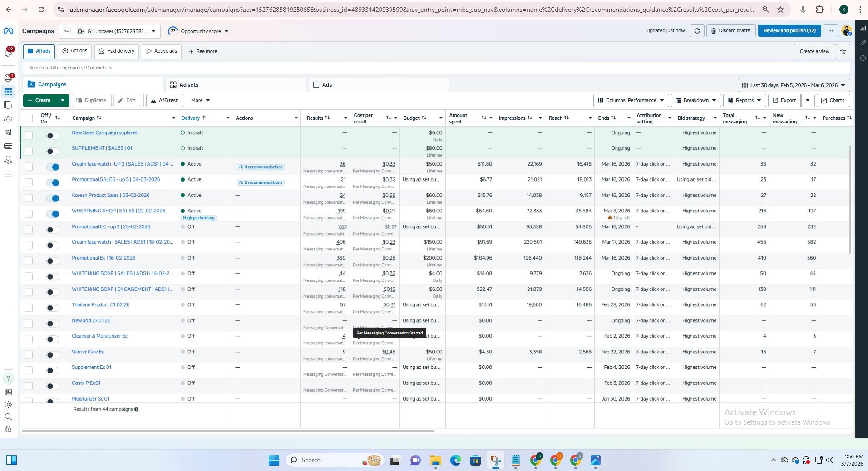Viewport: 868px width, 471px height.
Task: Open the history clock icon on the right edge
Action: tap(863, 58)
